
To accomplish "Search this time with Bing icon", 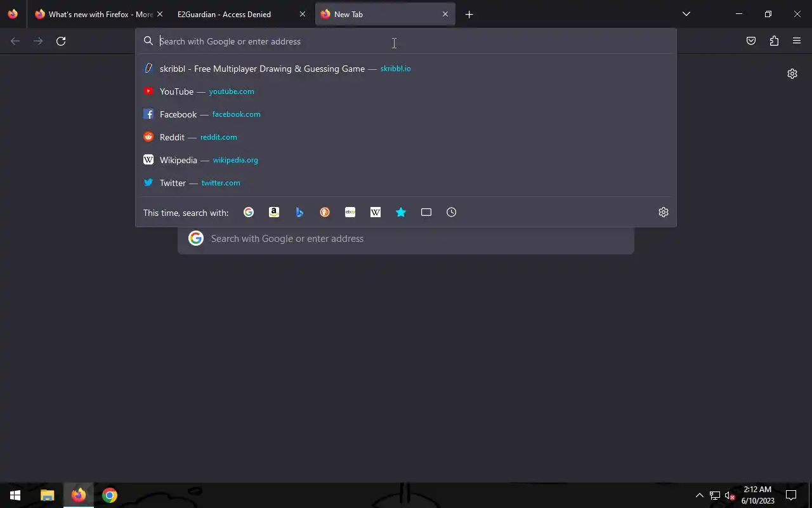I will click(x=299, y=212).
